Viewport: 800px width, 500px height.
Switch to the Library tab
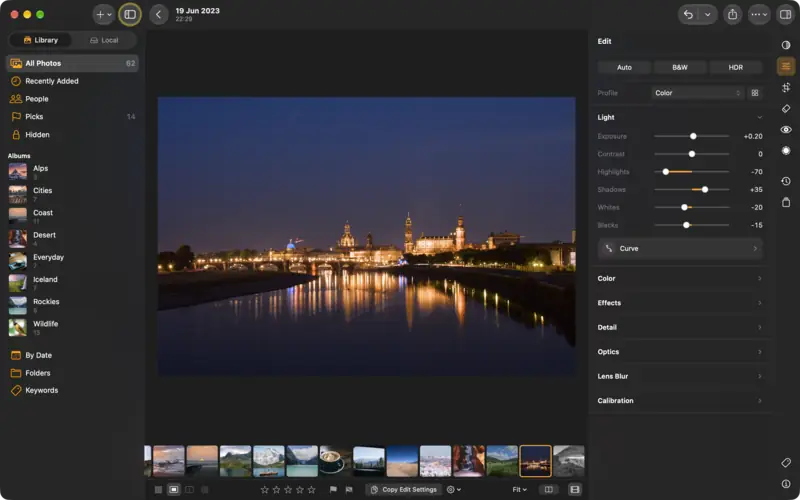(41, 40)
